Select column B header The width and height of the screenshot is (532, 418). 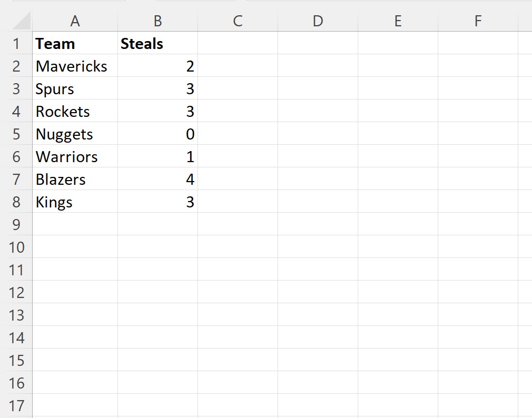158,21
